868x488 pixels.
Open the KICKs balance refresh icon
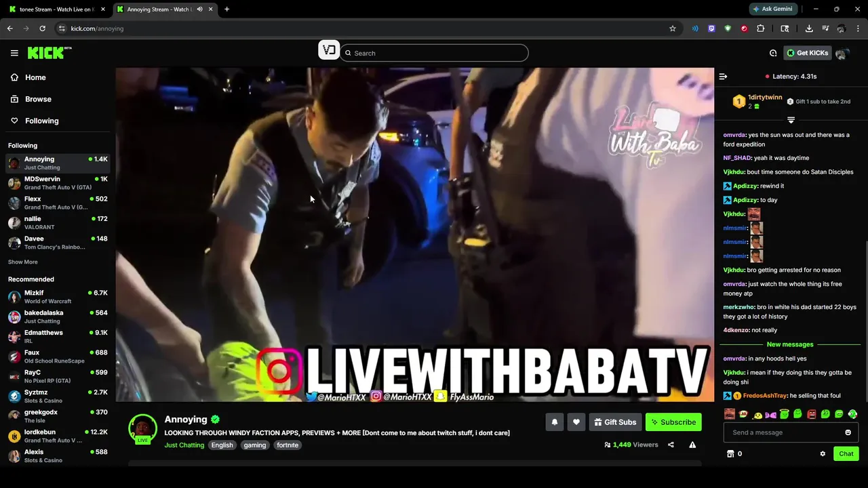click(x=773, y=53)
